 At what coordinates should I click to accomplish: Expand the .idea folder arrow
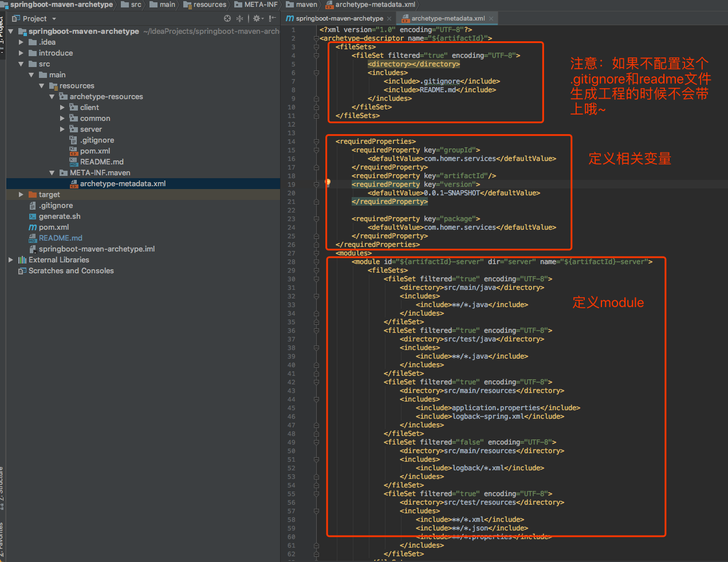[21, 42]
